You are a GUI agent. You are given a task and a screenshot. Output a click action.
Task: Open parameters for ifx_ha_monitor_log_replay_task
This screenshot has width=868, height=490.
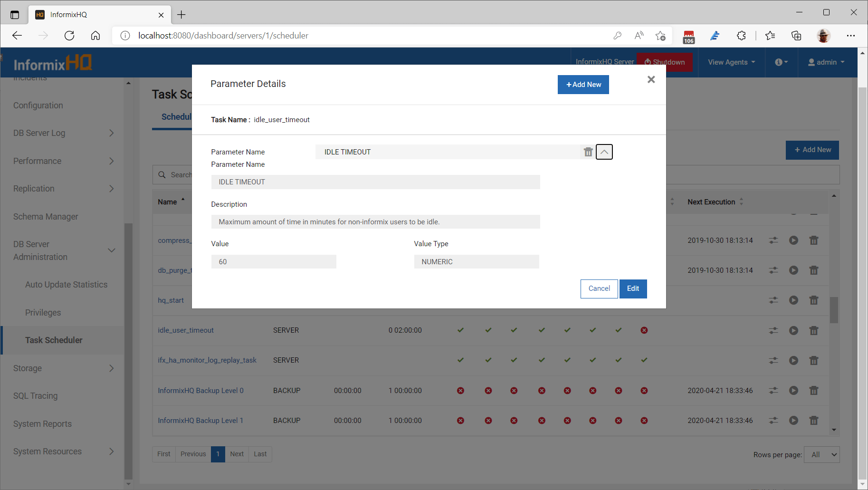click(x=773, y=360)
